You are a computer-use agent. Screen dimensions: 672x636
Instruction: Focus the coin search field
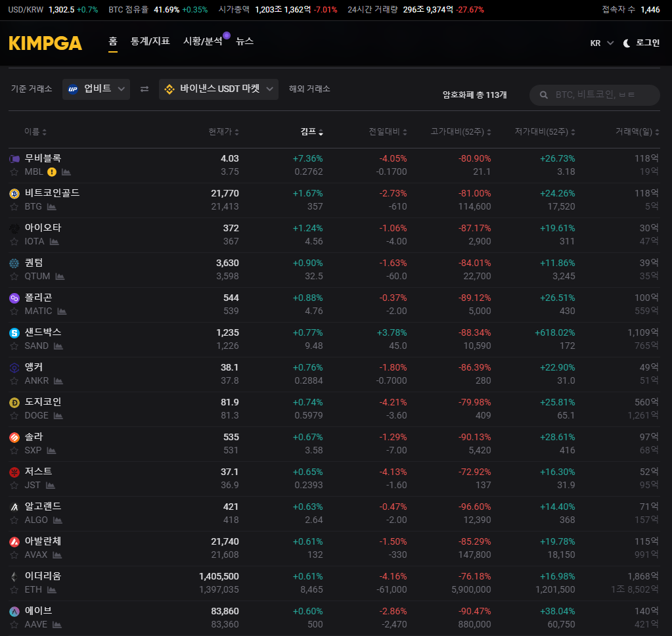[x=595, y=95]
